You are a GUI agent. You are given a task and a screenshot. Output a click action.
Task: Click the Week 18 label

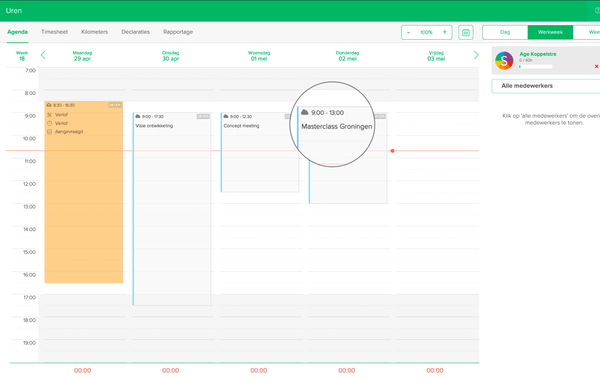point(22,56)
